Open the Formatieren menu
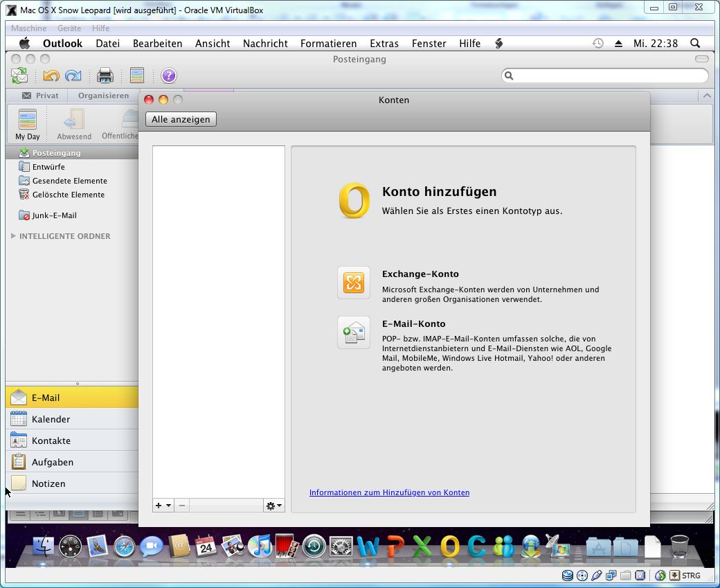Viewport: 720px width, 588px height. pos(329,44)
